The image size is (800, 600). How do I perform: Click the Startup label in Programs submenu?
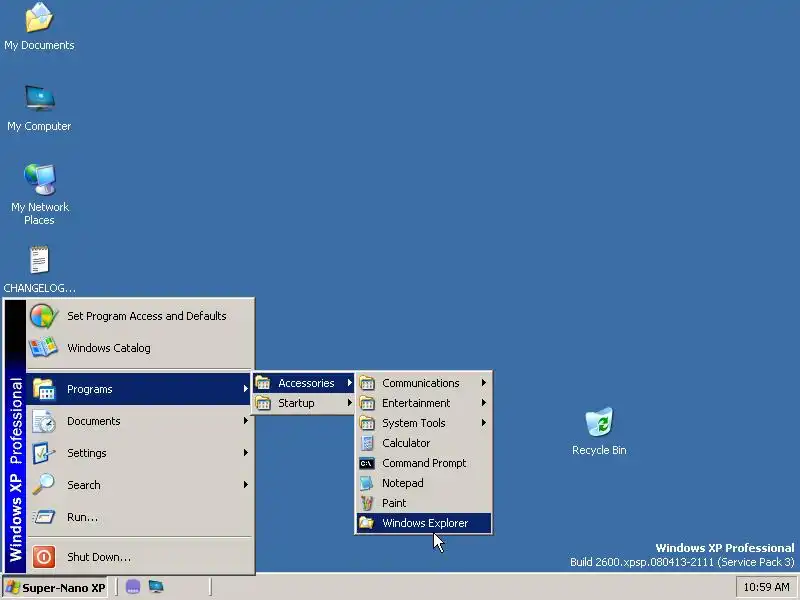point(296,403)
